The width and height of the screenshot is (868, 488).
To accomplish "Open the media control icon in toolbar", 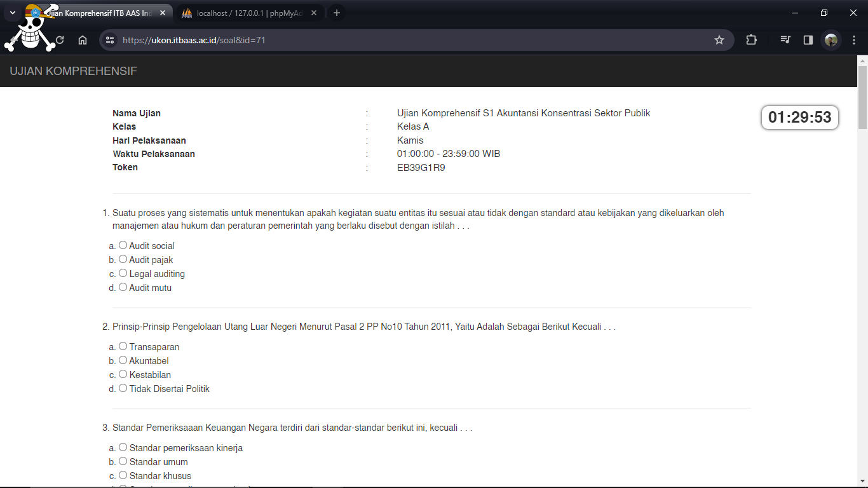I will [x=785, y=40].
